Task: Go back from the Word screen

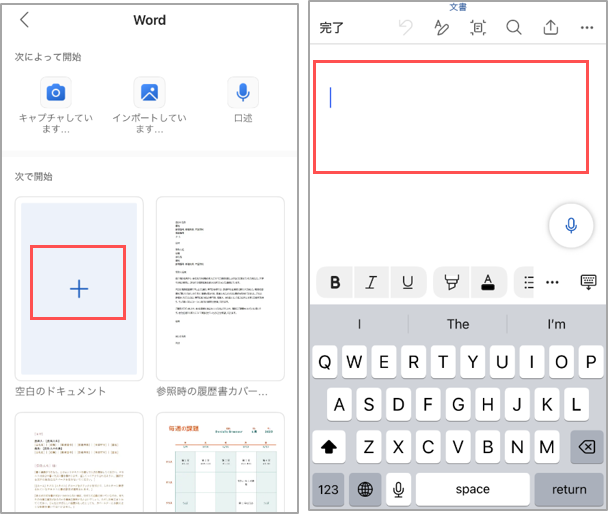Action: 24,20
